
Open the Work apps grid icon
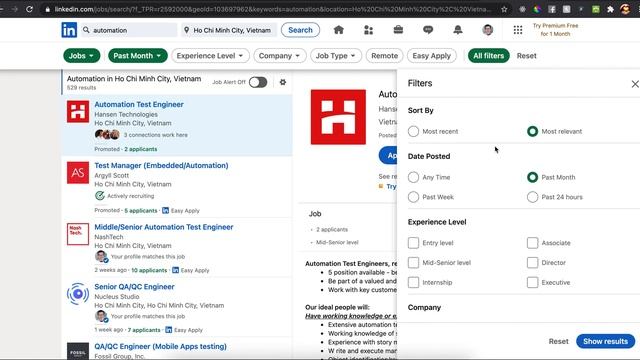click(x=518, y=30)
